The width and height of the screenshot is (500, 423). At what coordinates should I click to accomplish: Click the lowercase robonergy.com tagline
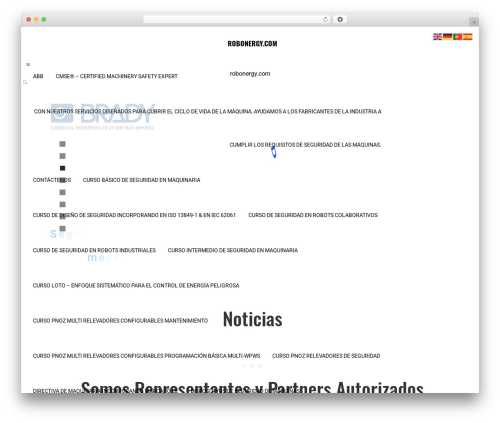250,74
